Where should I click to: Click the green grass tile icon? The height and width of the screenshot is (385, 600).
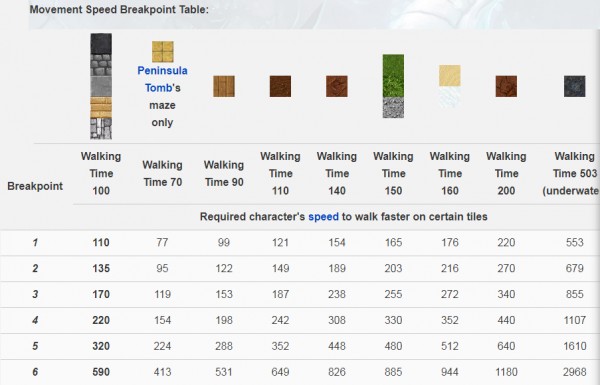pos(393,75)
